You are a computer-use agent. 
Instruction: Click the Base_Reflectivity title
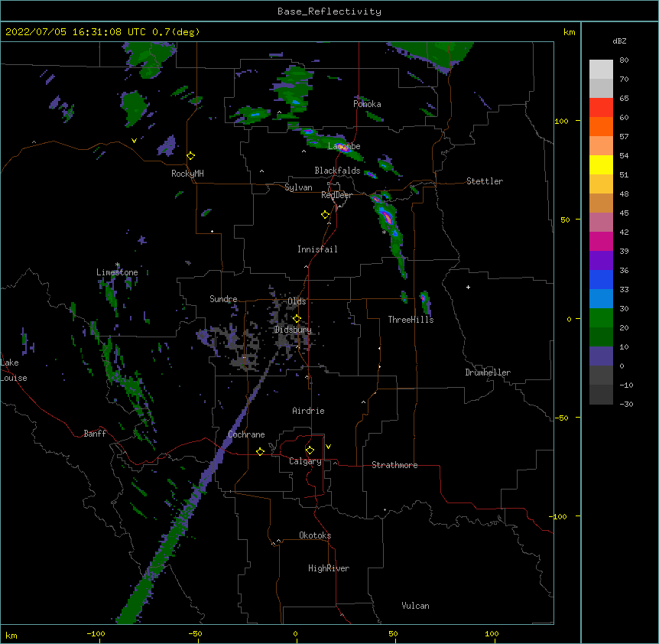pyautogui.click(x=329, y=11)
